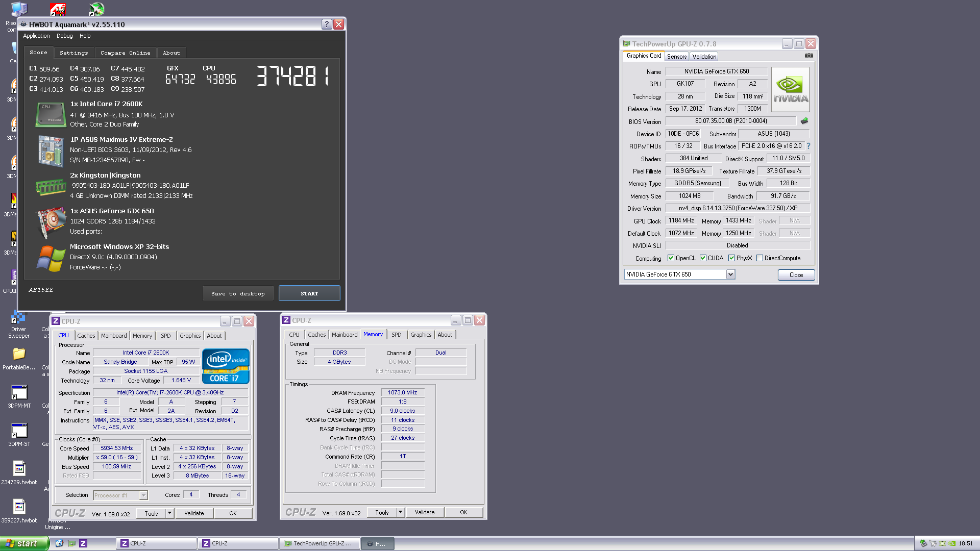Open the Help menu in Aquamark
Image resolution: width=980 pixels, height=551 pixels.
pyautogui.click(x=85, y=36)
